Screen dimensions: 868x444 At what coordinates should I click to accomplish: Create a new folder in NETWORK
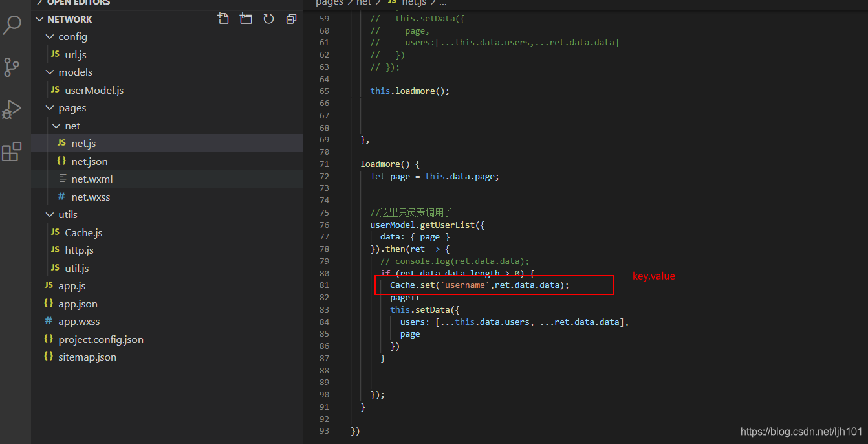click(246, 19)
